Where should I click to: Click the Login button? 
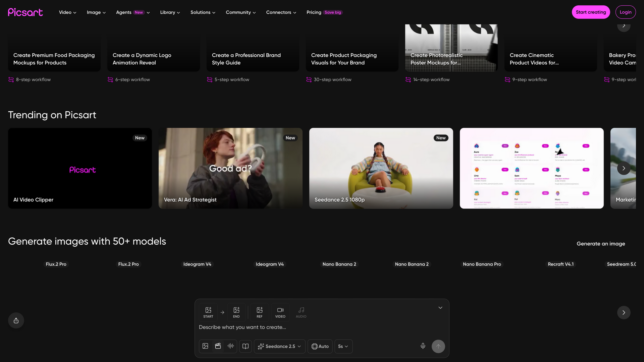(626, 12)
